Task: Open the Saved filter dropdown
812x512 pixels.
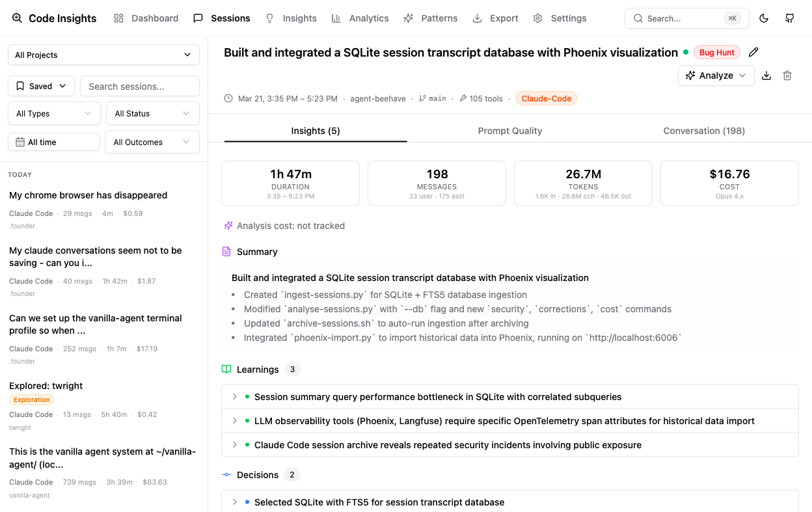Action: 41,86
